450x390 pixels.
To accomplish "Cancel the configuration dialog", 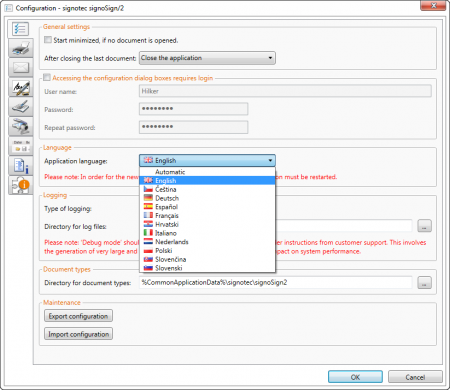I will pos(415,377).
